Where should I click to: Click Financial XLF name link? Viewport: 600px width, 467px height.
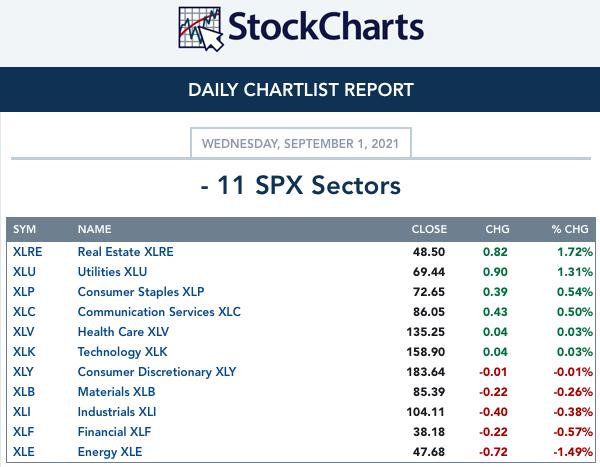(114, 432)
